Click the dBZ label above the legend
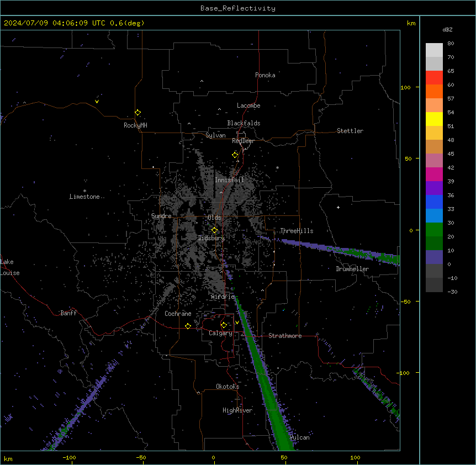This screenshot has width=476, height=465. coord(447,30)
